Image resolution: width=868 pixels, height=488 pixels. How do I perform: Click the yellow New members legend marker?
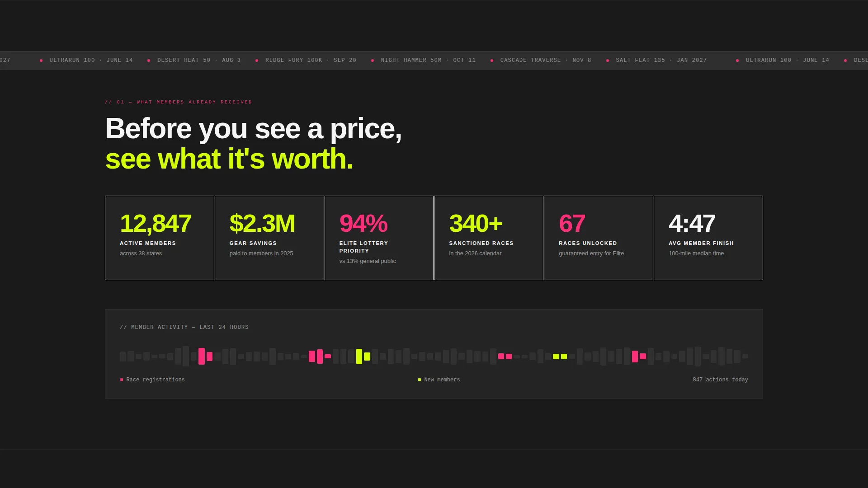[420, 380]
